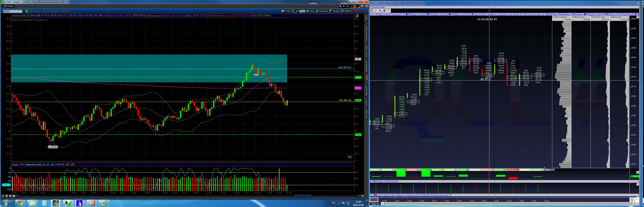Click the green refresh icon at bottom right
Image resolution: width=644 pixels, height=207 pixels.
click(632, 200)
